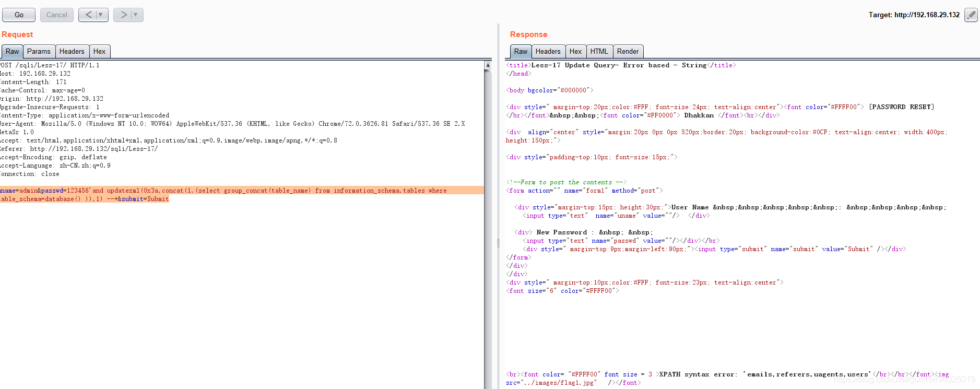Click the Cancel button
Screen dimensions: 980x389
tap(56, 15)
